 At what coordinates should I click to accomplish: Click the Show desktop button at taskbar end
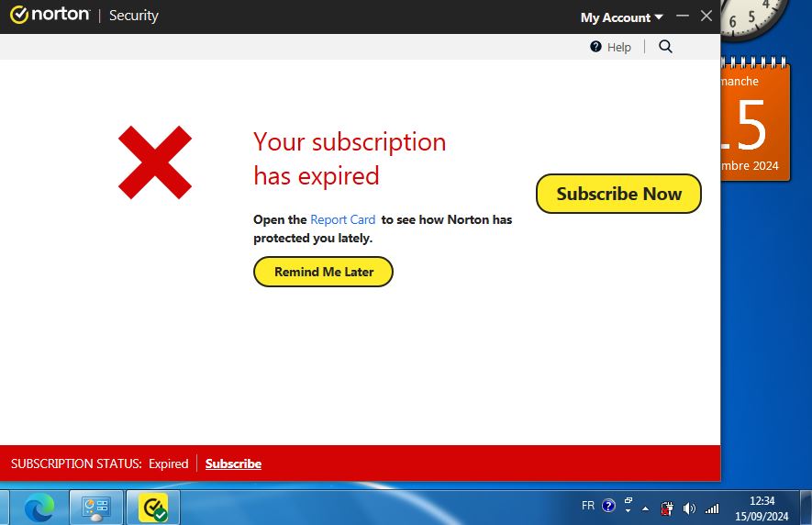[x=806, y=508]
